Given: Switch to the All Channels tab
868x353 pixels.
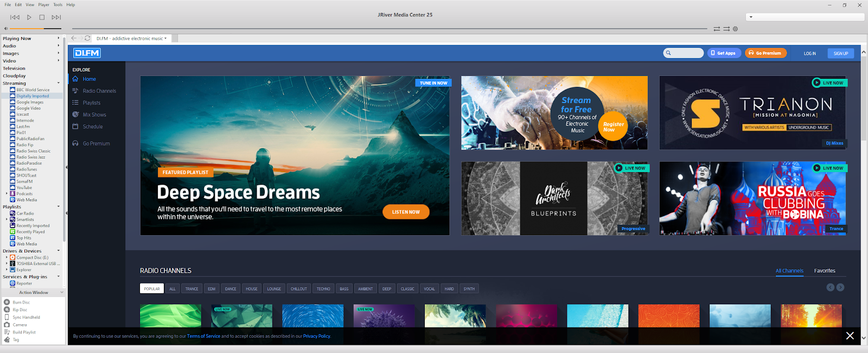Looking at the screenshot, I should coord(789,270).
